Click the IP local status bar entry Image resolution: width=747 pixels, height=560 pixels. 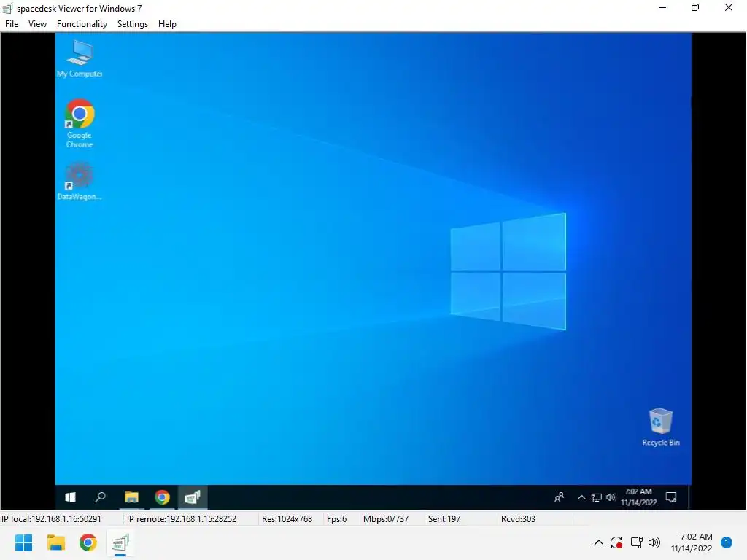point(52,519)
